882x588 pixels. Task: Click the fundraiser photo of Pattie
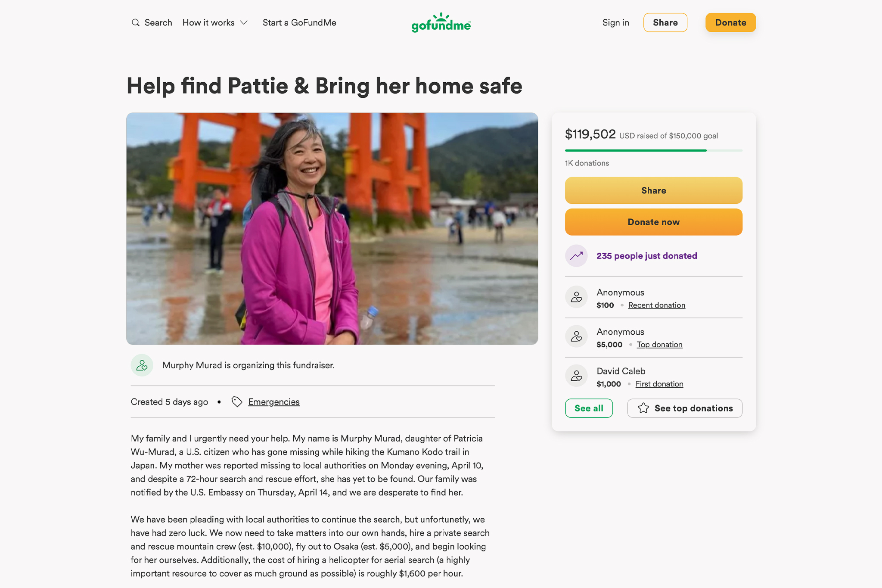point(332,229)
